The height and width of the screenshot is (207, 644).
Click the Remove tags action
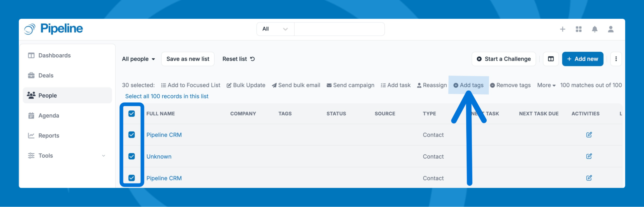510,85
